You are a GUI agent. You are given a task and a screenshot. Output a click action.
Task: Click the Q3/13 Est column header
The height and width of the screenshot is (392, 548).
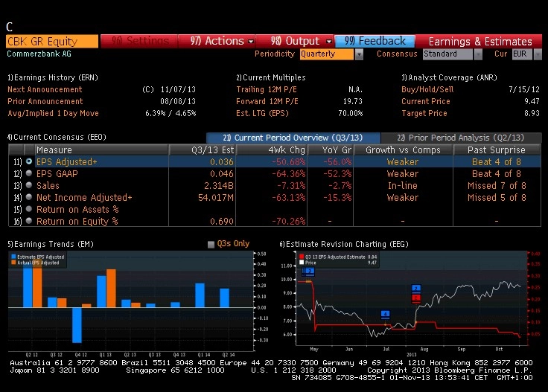(x=203, y=150)
